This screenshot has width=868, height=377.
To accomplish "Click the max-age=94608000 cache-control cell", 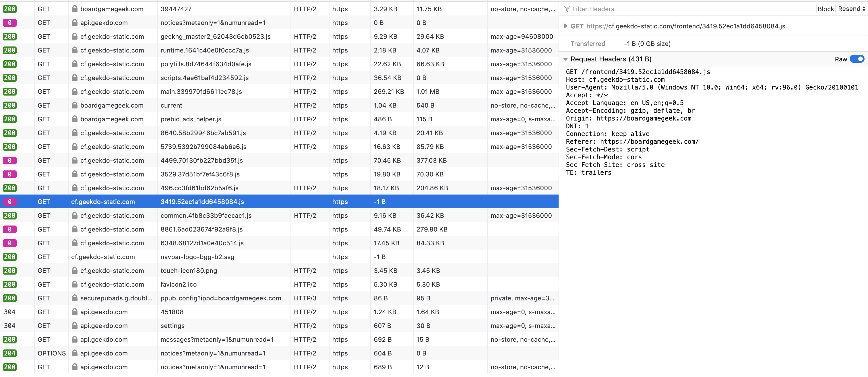I will pos(522,36).
